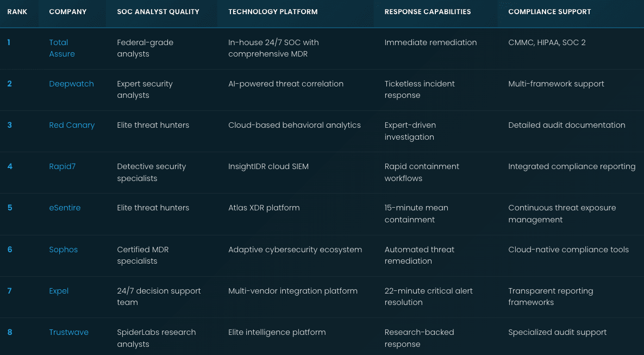Open the Total Assure company link
Image resolution: width=644 pixels, height=355 pixels.
(x=62, y=48)
